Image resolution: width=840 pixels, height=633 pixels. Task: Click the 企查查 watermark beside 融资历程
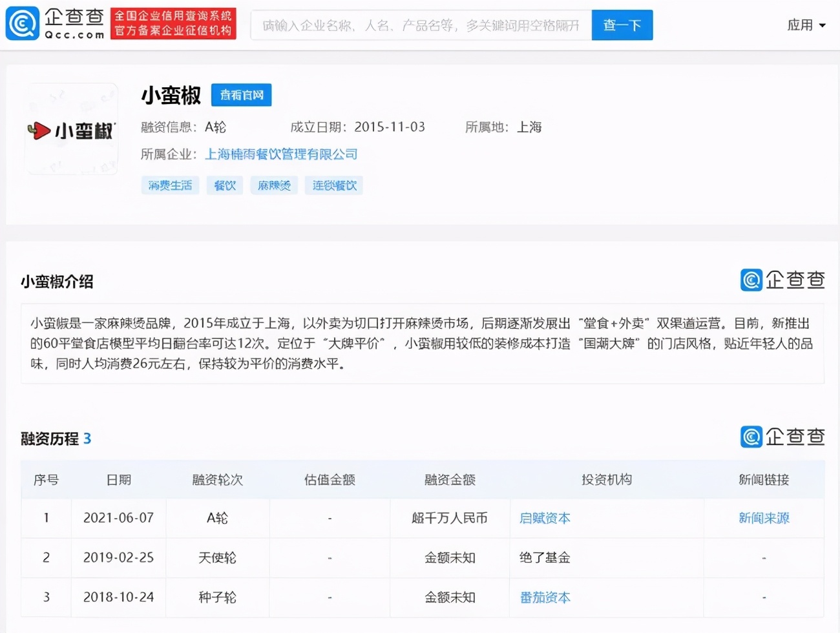(782, 437)
